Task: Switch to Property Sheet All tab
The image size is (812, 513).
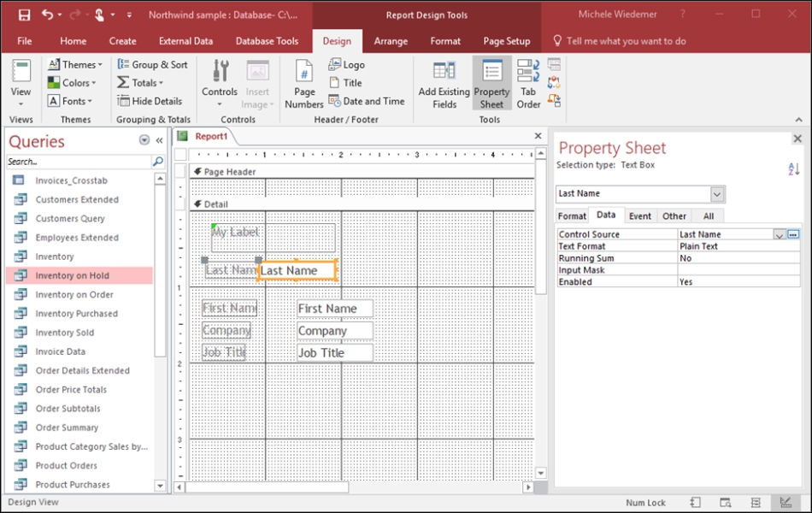Action: 709,216
